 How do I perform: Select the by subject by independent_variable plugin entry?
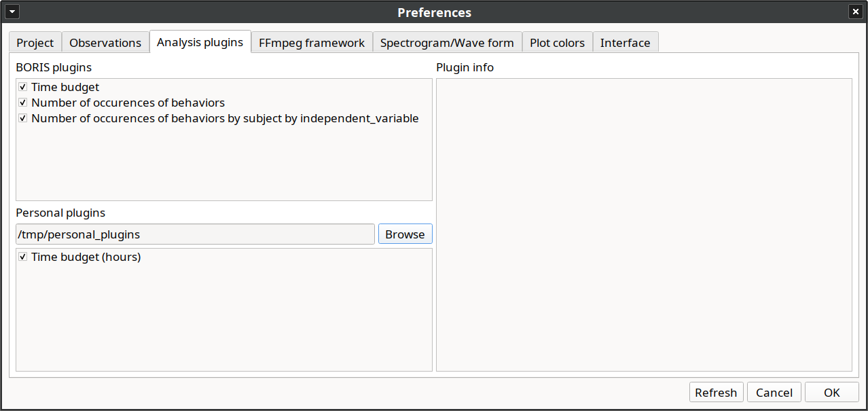click(x=225, y=118)
